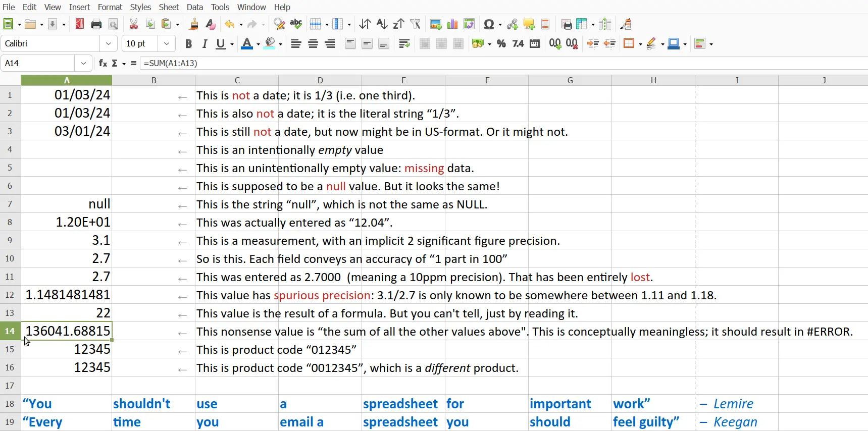Click the Sort dialog icon
The image size is (868, 431).
point(365,24)
